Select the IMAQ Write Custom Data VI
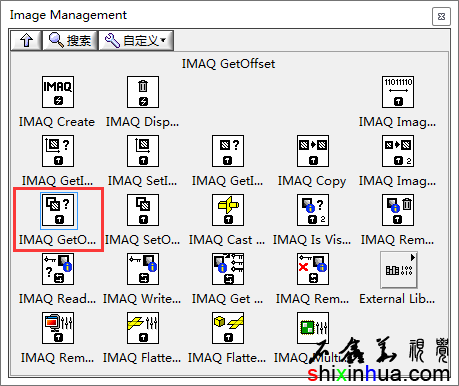The height and width of the screenshot is (386, 459). (143, 269)
